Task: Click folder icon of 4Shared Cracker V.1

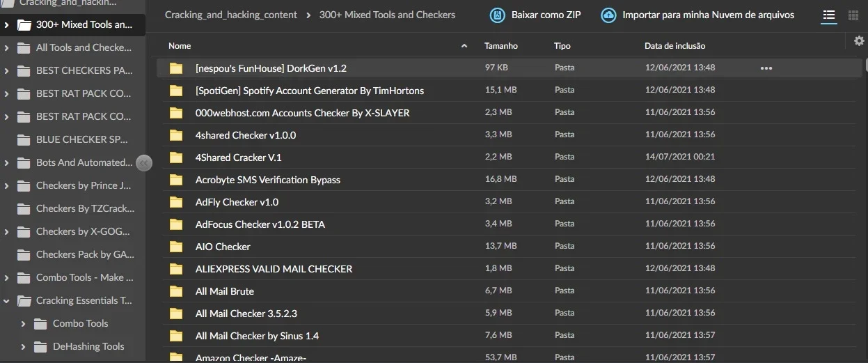Action: [176, 157]
